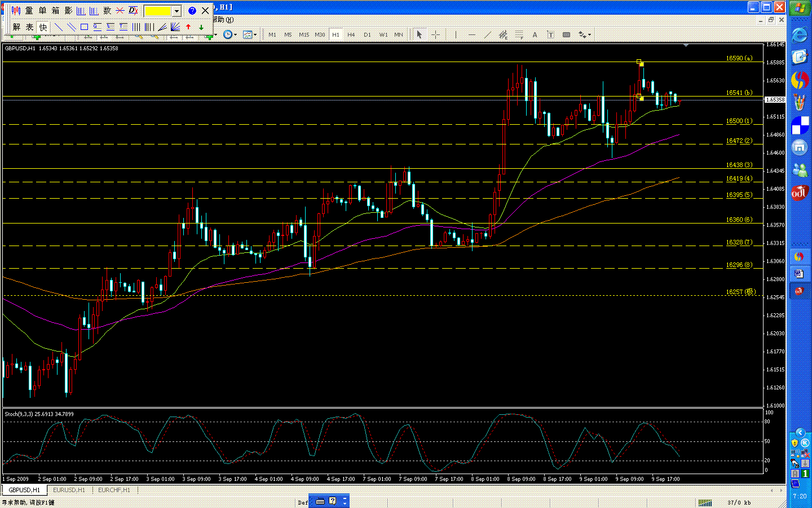
Task: Select the text A tool
Action: (535, 34)
